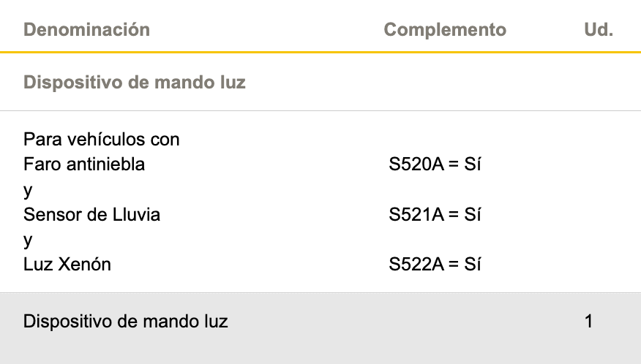Click the quantity 1 in the gray row

[x=588, y=322]
